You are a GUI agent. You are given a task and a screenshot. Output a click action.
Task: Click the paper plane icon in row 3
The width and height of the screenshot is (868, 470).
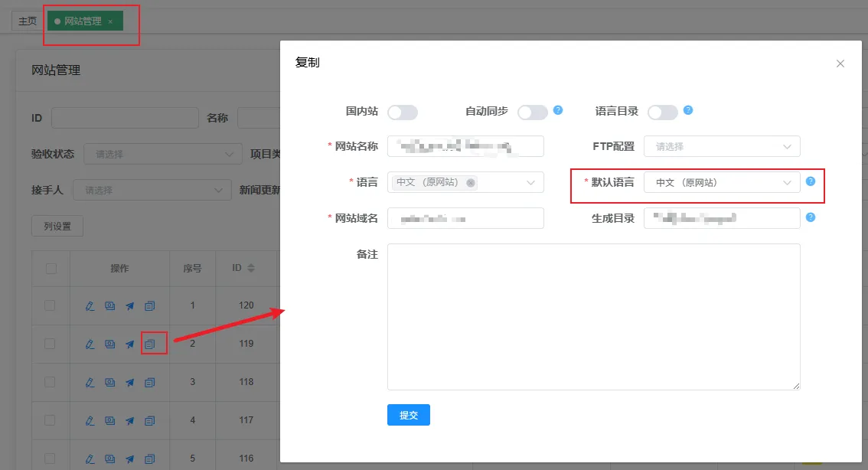tap(130, 382)
